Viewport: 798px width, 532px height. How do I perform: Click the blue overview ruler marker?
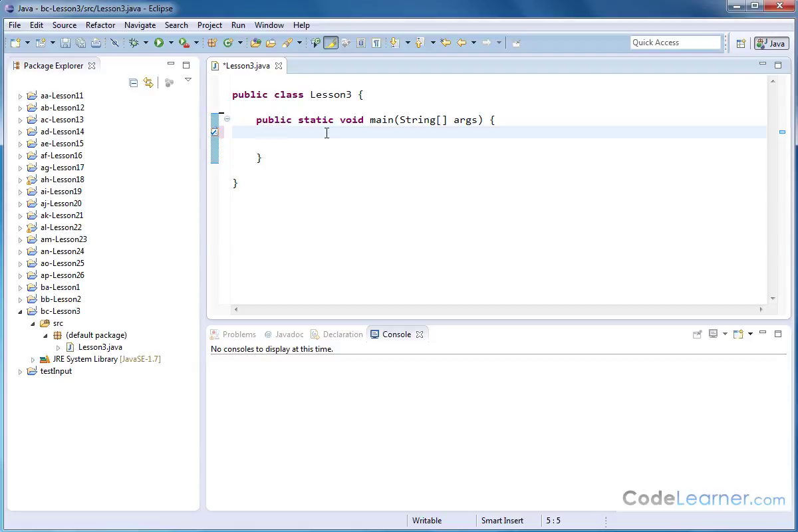(782, 132)
